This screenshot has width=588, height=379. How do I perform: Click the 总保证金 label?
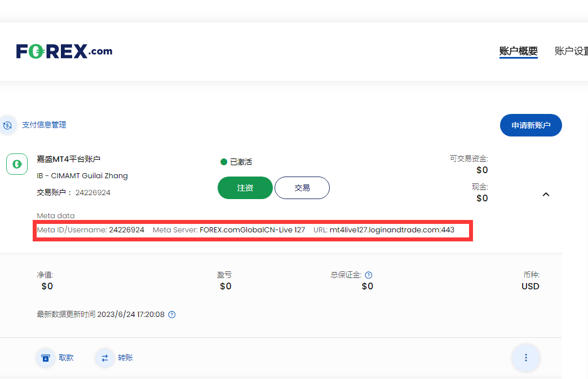click(x=346, y=275)
